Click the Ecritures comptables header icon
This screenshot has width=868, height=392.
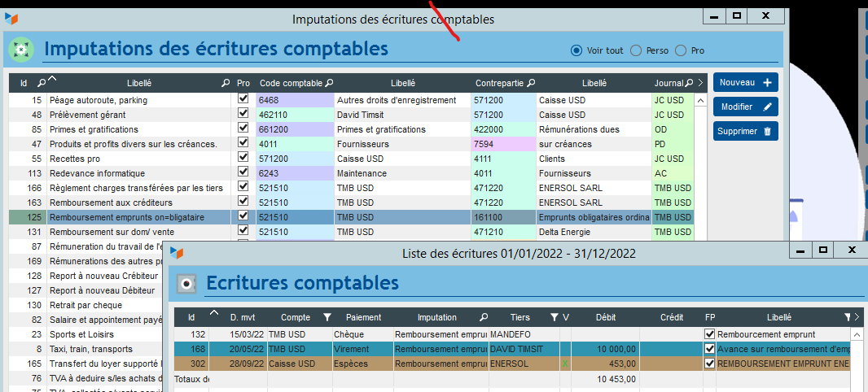click(187, 282)
